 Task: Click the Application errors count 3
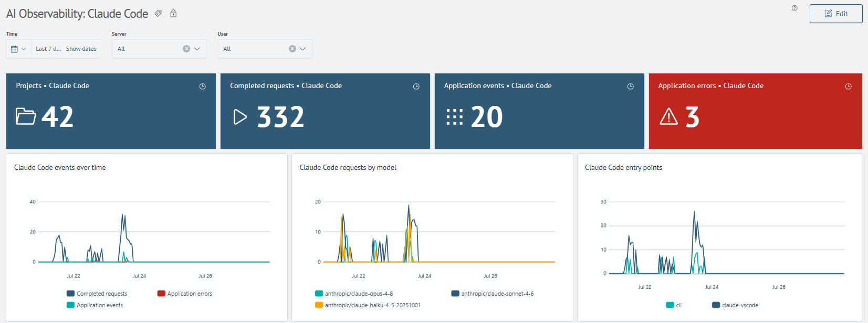693,117
